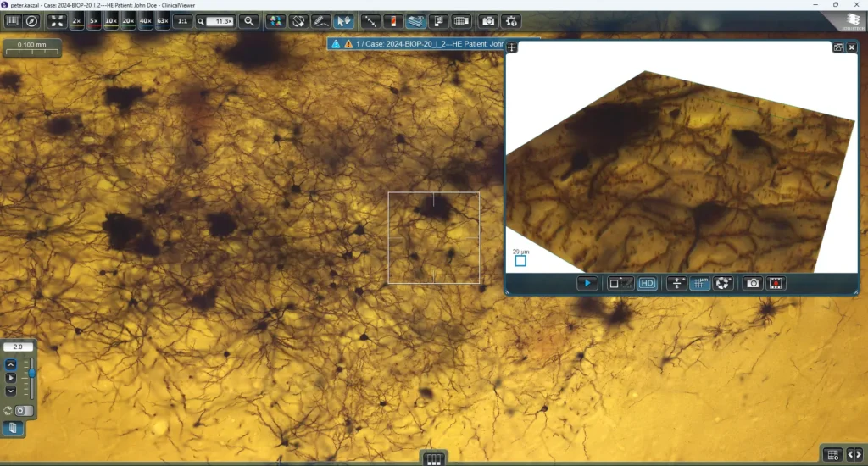Toggle the 3D layers view button
868x466 pixels.
tap(415, 21)
